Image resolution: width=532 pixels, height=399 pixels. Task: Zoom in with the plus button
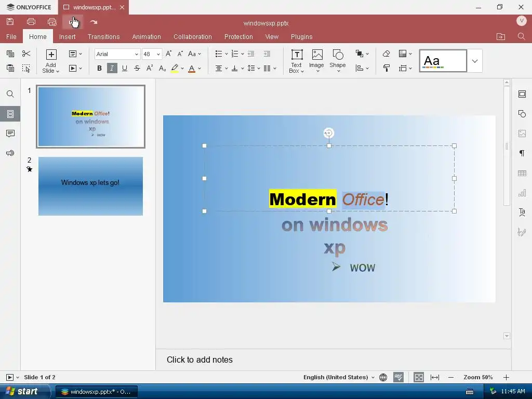506,377
